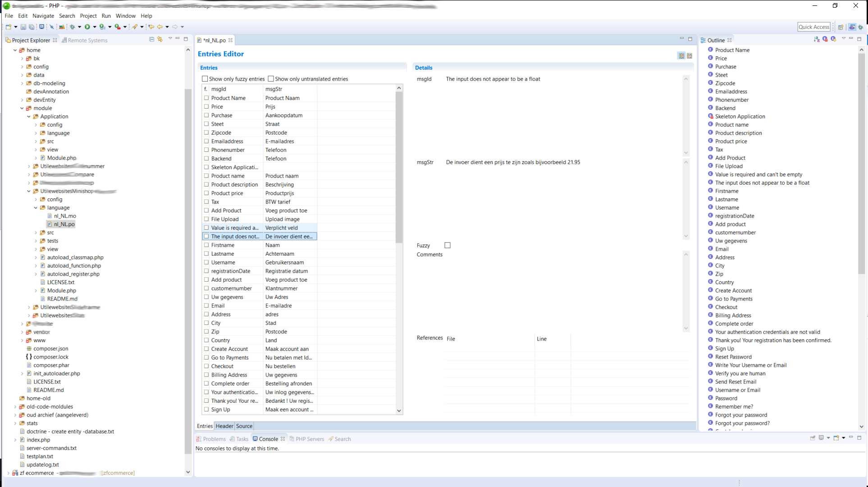Viewport: 868px width, 487px height.
Task: Enable Show only untranslated entries
Action: pos(271,79)
